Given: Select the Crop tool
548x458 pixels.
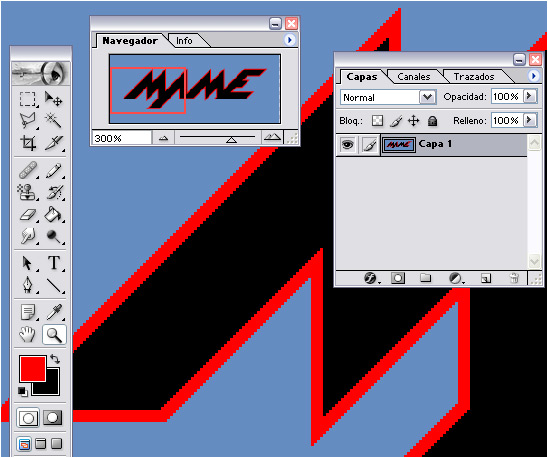Looking at the screenshot, I should coord(28,143).
